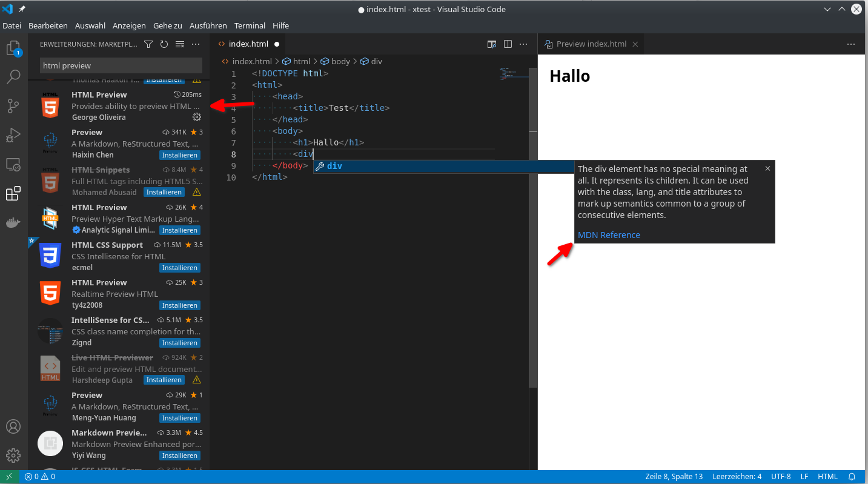Open the Bearbeiten menu
This screenshot has height=484, width=868.
[x=48, y=25]
